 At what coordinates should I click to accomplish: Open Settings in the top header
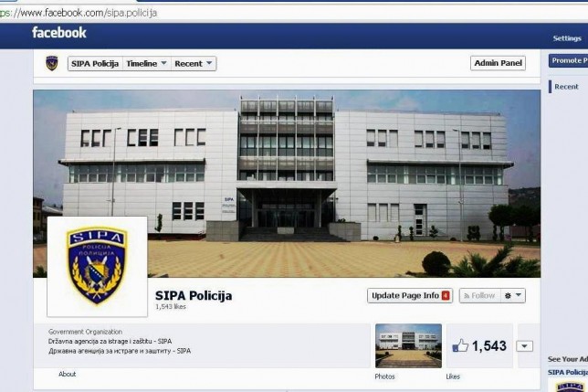coord(567,38)
